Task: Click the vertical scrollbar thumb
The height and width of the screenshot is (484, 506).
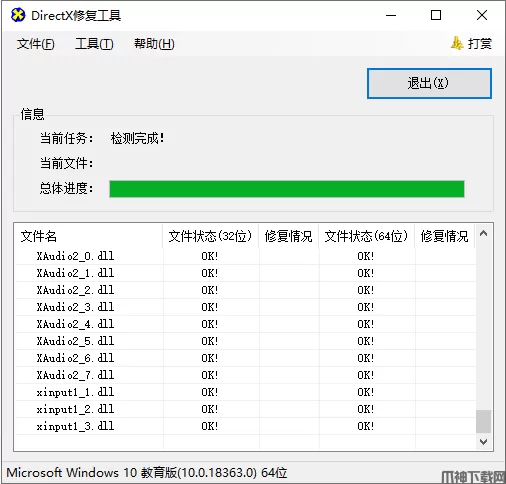Action: coord(483,421)
